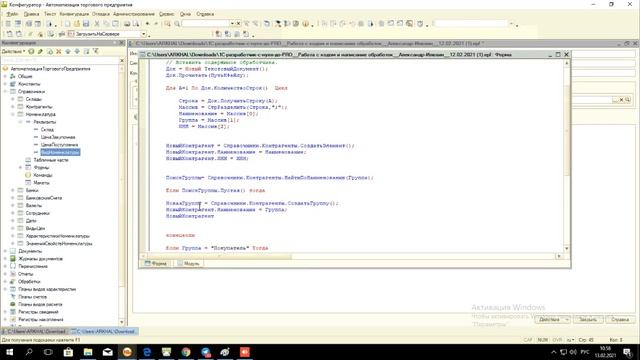This screenshot has width=640, height=360.
Task: Click the Open file toolbar icon
Action: [77, 24]
